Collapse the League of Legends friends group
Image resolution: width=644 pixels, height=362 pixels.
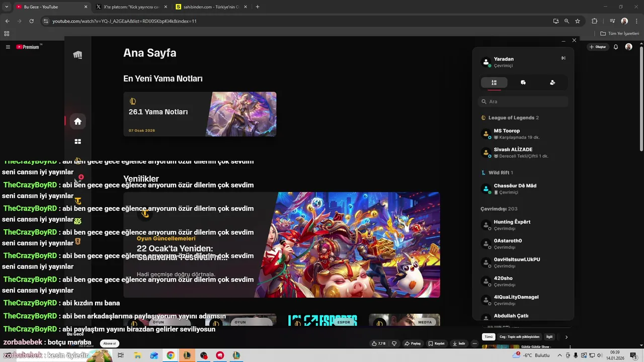click(x=510, y=118)
